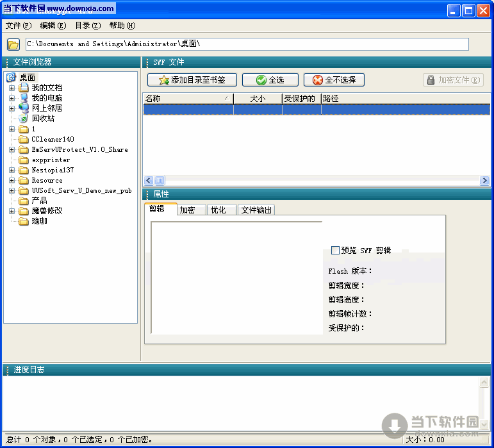Click the Desktop root icon in file browser
Screen dimensions: 494x448
(12, 78)
